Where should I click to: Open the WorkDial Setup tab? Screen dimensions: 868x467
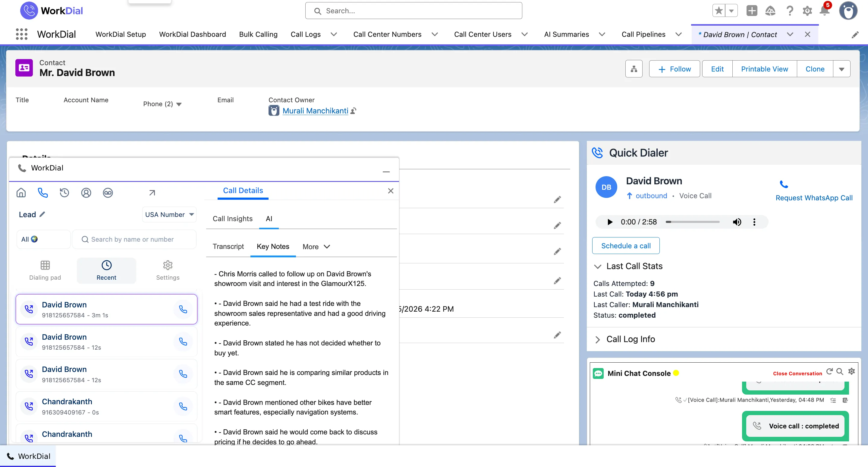tap(121, 34)
